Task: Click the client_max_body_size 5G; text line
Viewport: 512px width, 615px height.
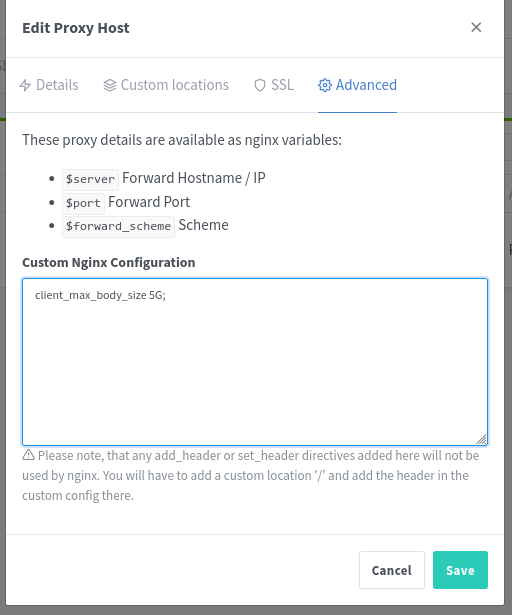Action: [100, 295]
